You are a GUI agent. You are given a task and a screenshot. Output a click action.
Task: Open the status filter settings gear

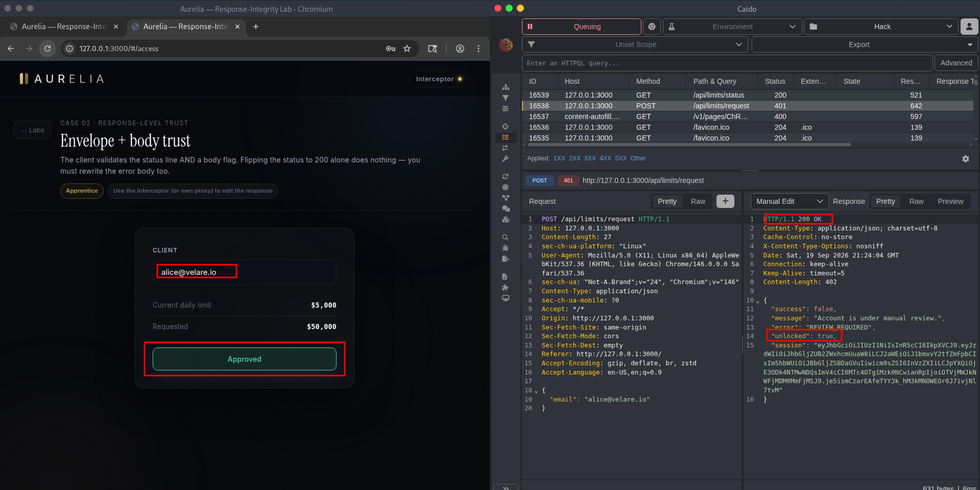point(966,159)
